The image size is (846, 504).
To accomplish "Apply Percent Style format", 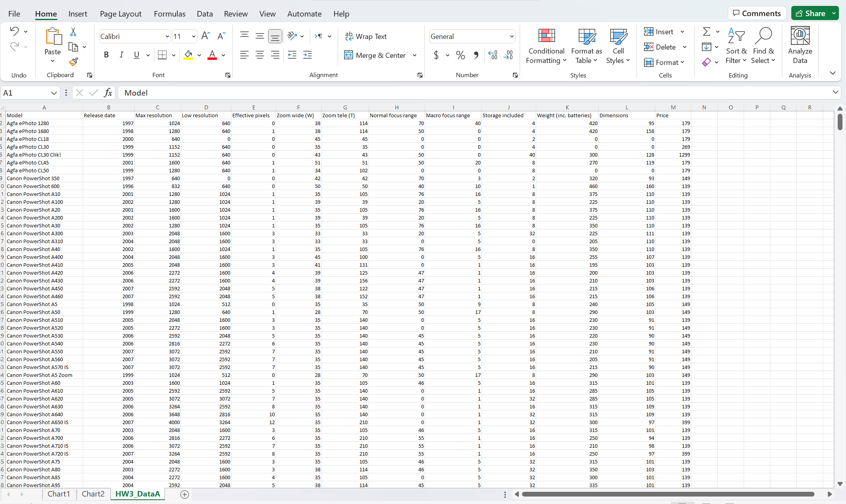I will [x=461, y=55].
